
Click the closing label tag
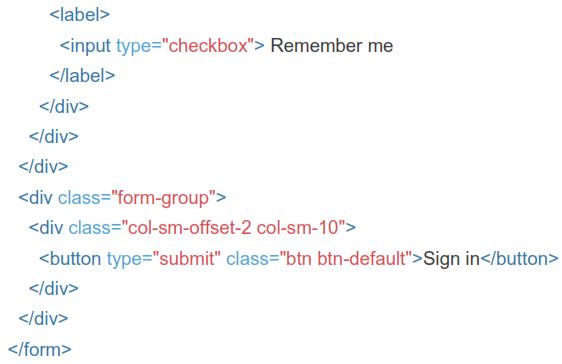coord(82,76)
